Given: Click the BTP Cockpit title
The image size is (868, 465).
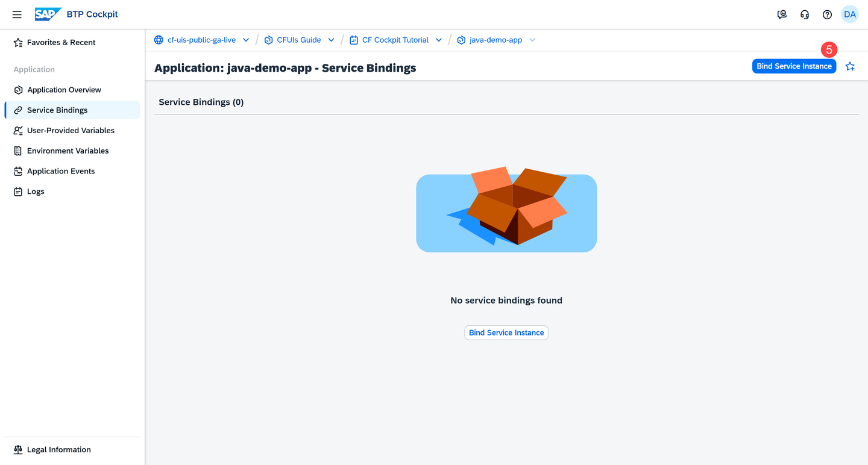Looking at the screenshot, I should pyautogui.click(x=92, y=14).
